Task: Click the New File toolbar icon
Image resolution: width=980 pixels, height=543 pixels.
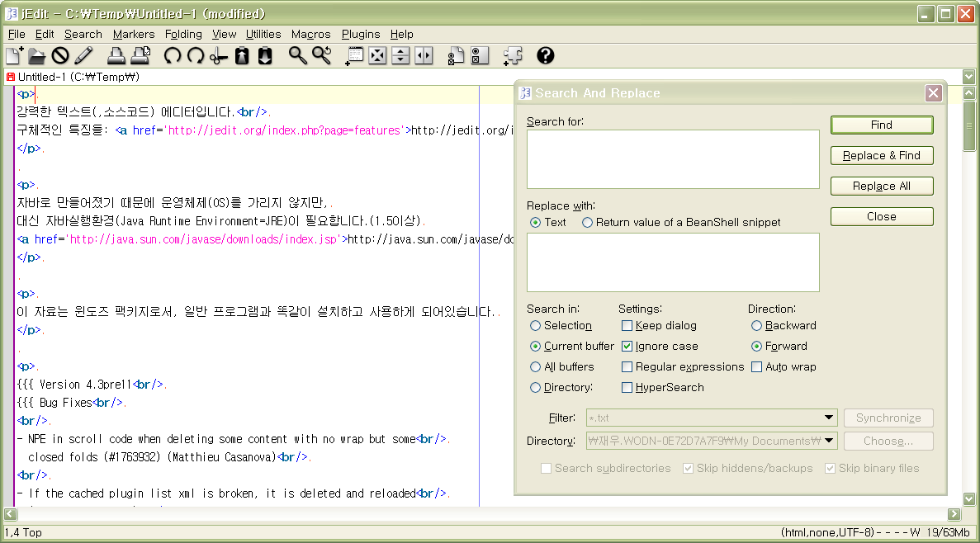Action: pyautogui.click(x=14, y=55)
